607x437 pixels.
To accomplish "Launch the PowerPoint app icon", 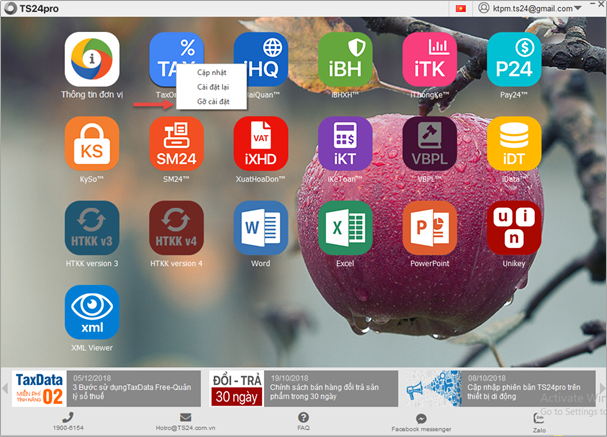I will pyautogui.click(x=429, y=228).
